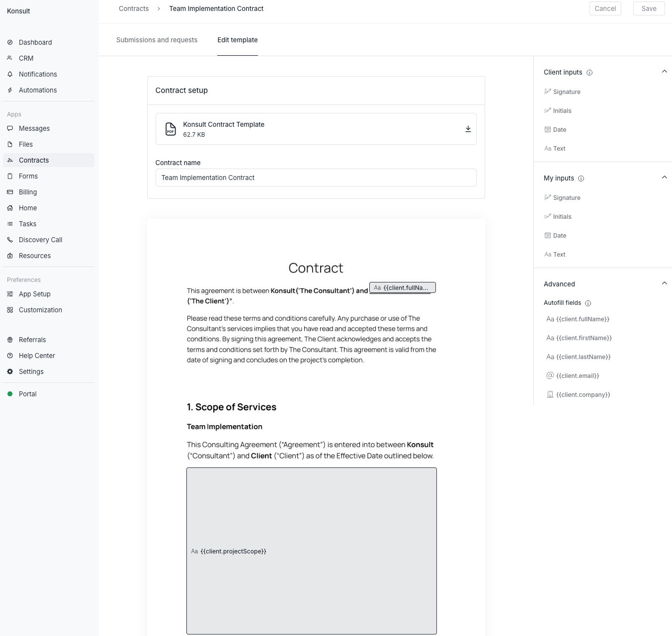Open the Contracts app in the sidebar
The height and width of the screenshot is (636, 672).
pyautogui.click(x=33, y=160)
